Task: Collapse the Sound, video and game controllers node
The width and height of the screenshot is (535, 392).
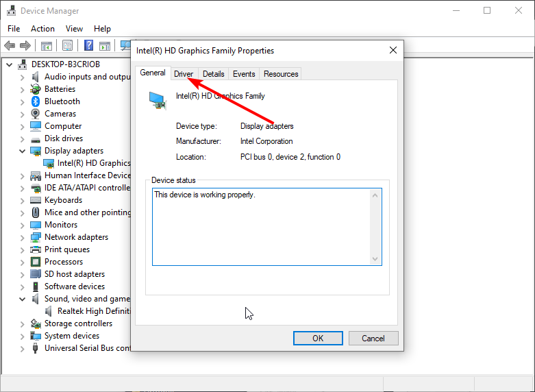Action: [22, 299]
